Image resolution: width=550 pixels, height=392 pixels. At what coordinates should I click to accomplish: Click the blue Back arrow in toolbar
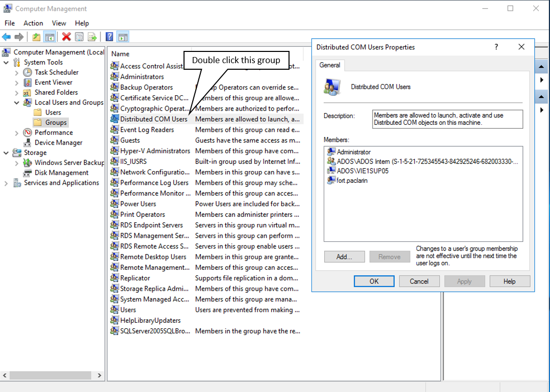[x=7, y=37]
